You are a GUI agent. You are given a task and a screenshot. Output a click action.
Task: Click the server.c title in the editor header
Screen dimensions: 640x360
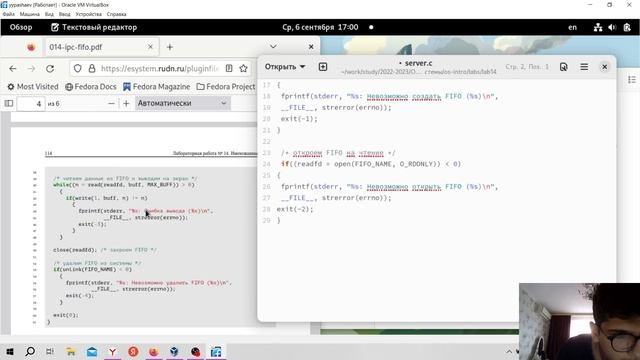tap(418, 63)
